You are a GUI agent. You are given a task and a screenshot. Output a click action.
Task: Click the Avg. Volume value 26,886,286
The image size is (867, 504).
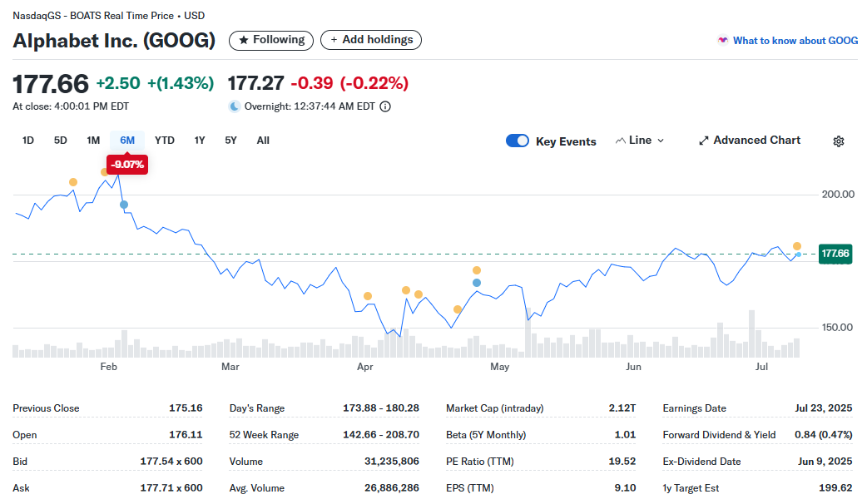(391, 487)
